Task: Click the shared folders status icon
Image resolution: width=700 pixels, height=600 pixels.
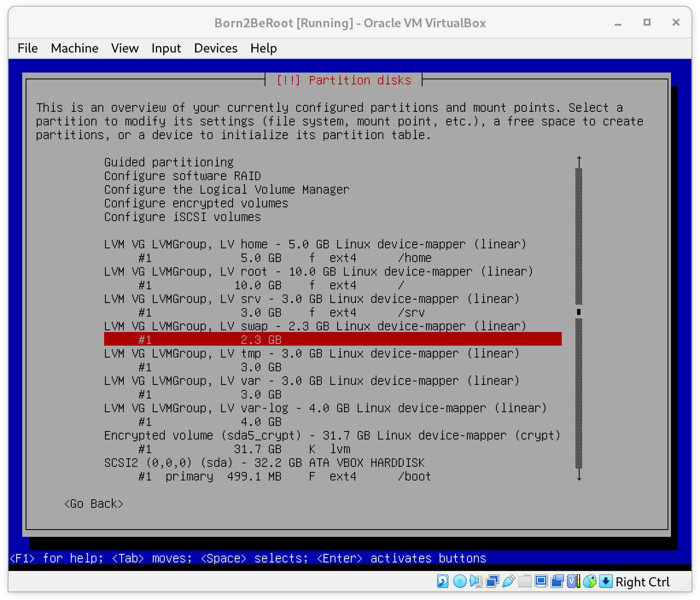Action: click(525, 582)
